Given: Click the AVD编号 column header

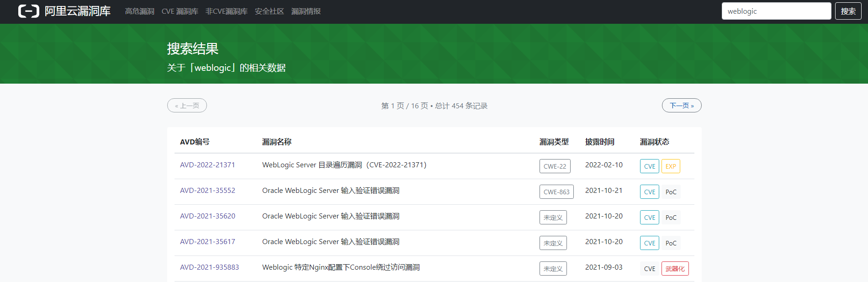Looking at the screenshot, I should [x=195, y=142].
